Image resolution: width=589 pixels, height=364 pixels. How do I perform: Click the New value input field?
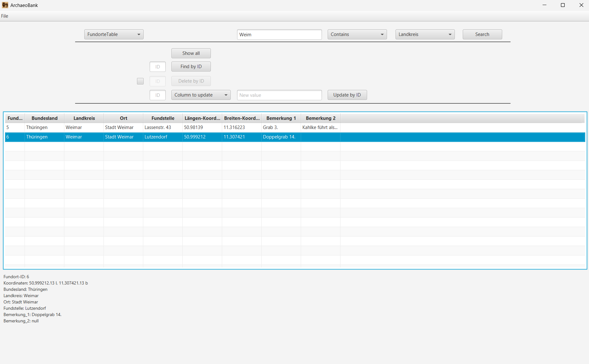pyautogui.click(x=279, y=95)
